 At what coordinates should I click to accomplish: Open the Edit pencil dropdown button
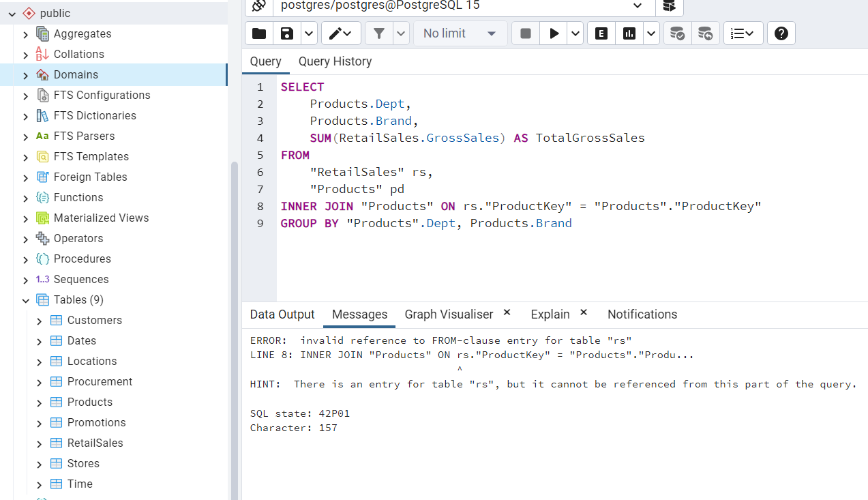click(341, 33)
